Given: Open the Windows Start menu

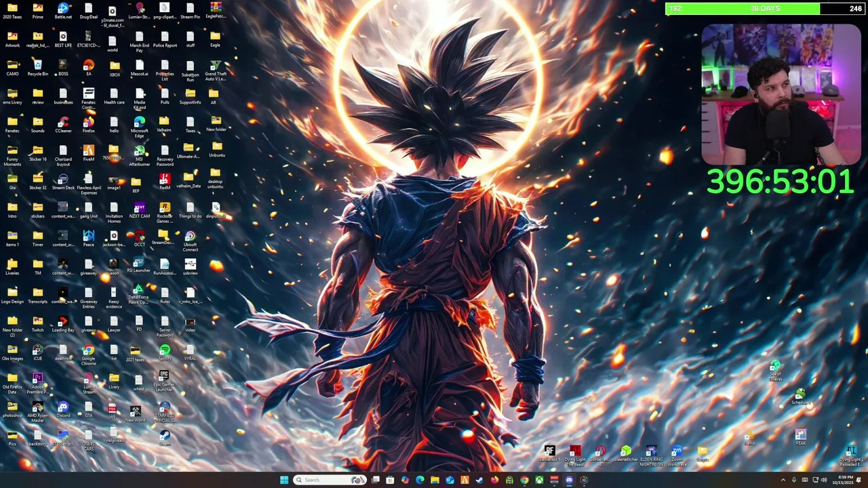Looking at the screenshot, I should tap(284, 480).
